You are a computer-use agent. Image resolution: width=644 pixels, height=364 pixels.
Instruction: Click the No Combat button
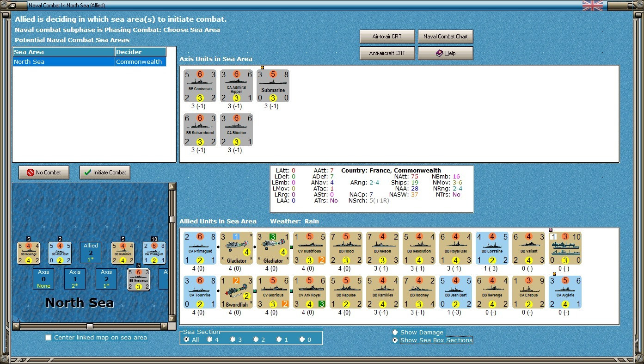(x=43, y=173)
